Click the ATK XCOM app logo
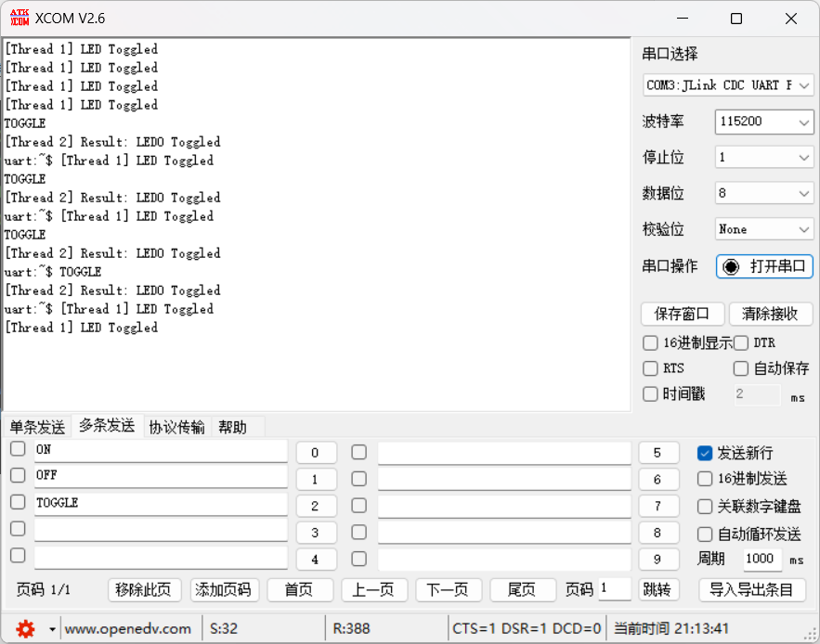 tap(20, 18)
